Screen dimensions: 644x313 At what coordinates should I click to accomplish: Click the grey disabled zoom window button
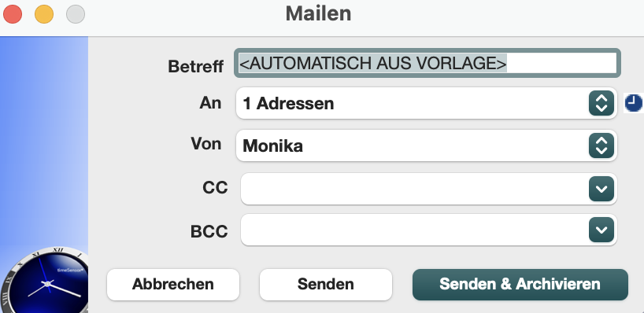tap(76, 14)
